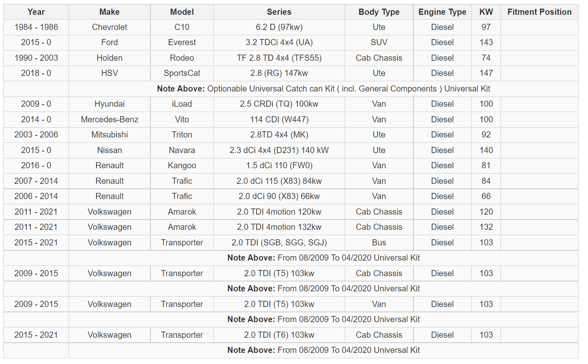Select the Everest model cell

tap(182, 42)
